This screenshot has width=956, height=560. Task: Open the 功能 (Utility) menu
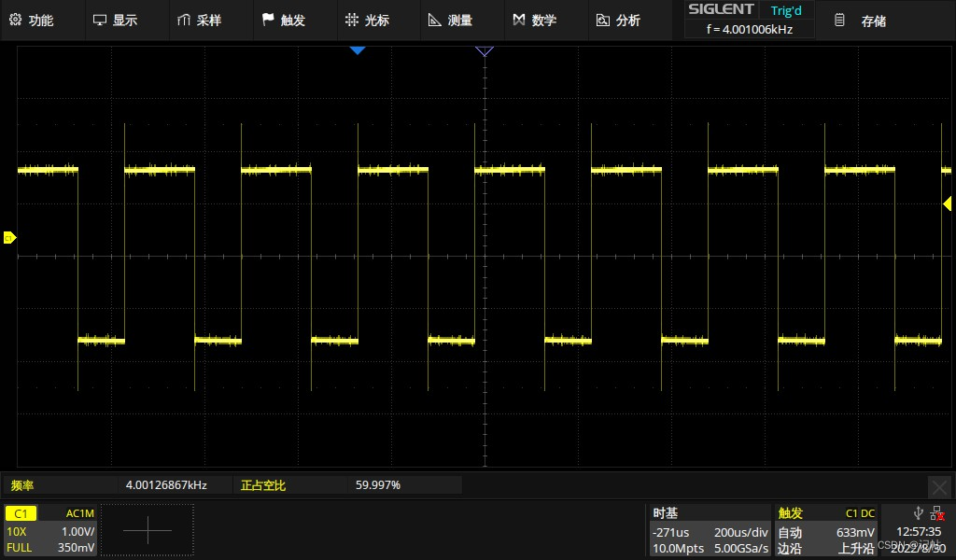click(32, 21)
